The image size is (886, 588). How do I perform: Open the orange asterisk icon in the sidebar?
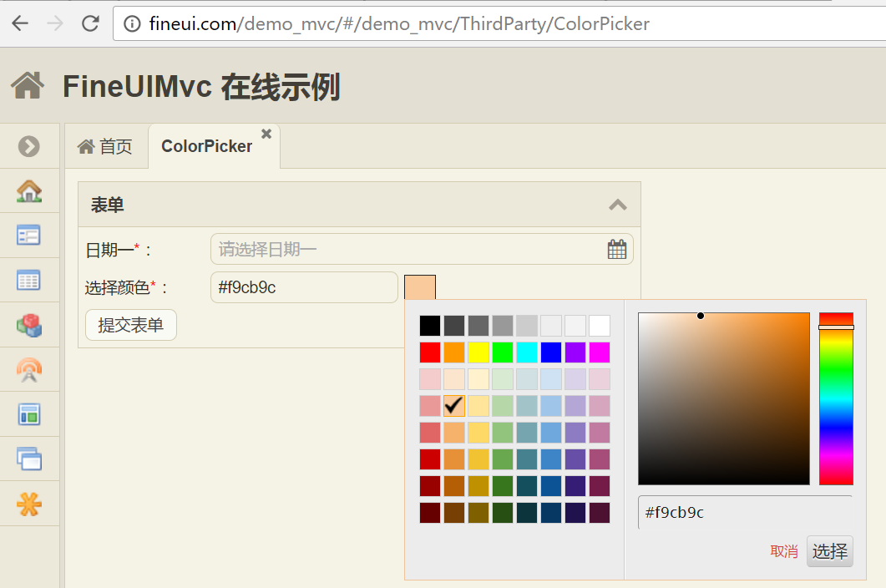pyautogui.click(x=29, y=504)
